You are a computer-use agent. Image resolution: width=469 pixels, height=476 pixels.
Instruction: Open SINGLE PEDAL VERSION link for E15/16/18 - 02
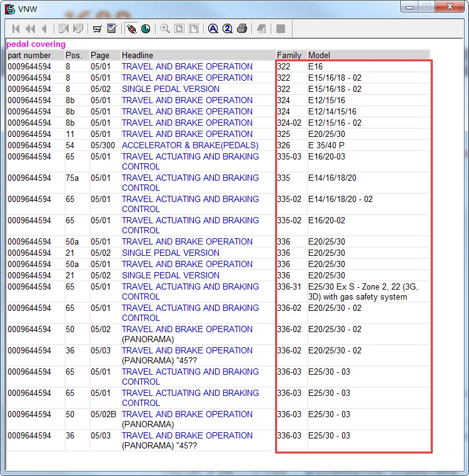point(170,89)
